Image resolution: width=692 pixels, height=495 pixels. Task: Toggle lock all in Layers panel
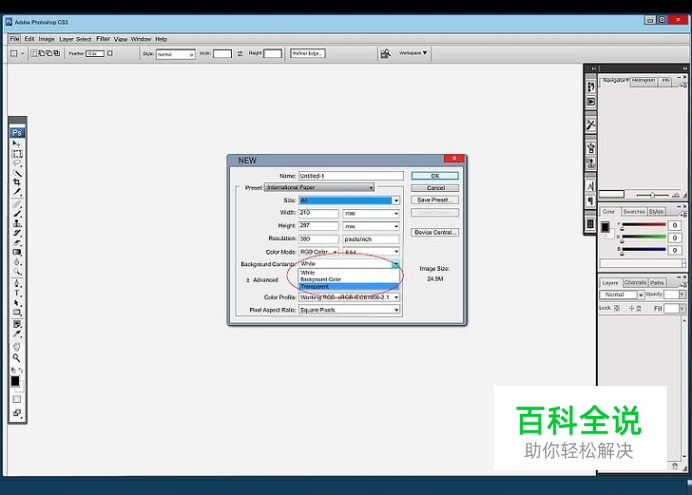[639, 308]
